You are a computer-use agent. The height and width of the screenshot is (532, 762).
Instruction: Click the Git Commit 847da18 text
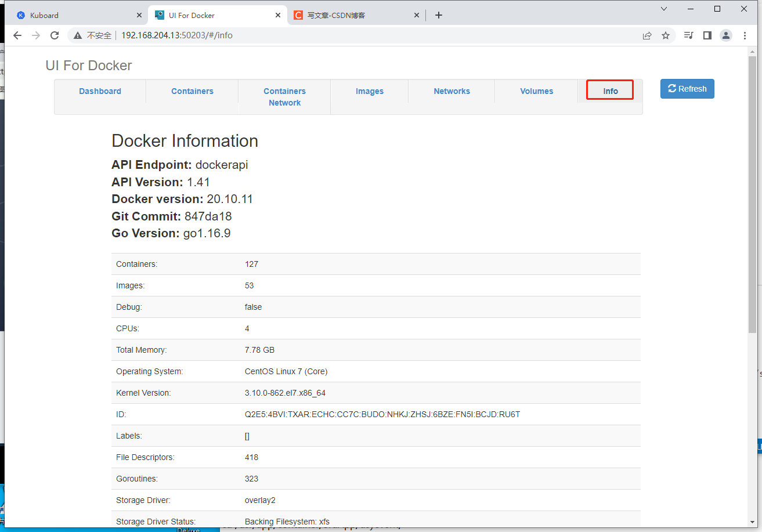click(x=172, y=216)
